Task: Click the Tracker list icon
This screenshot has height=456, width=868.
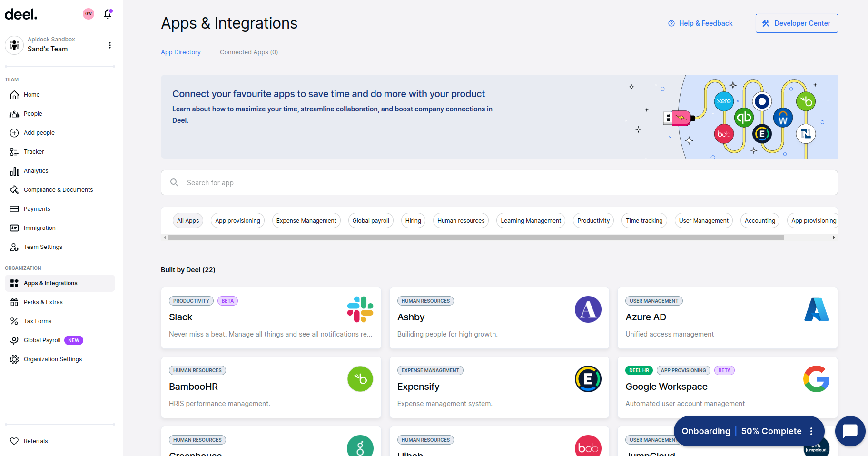Action: pyautogui.click(x=14, y=152)
